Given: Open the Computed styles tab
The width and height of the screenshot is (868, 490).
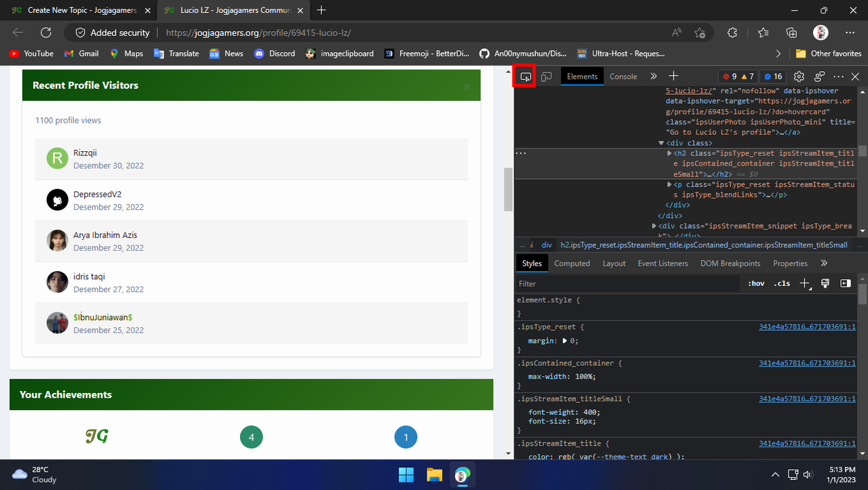Looking at the screenshot, I should 572,263.
